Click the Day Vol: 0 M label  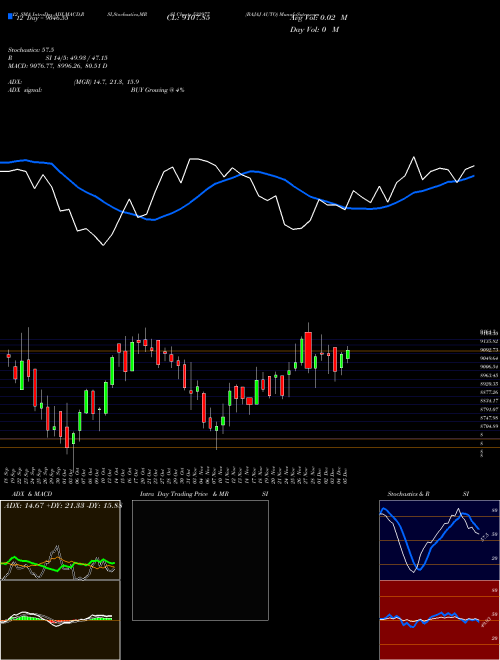[x=314, y=30]
